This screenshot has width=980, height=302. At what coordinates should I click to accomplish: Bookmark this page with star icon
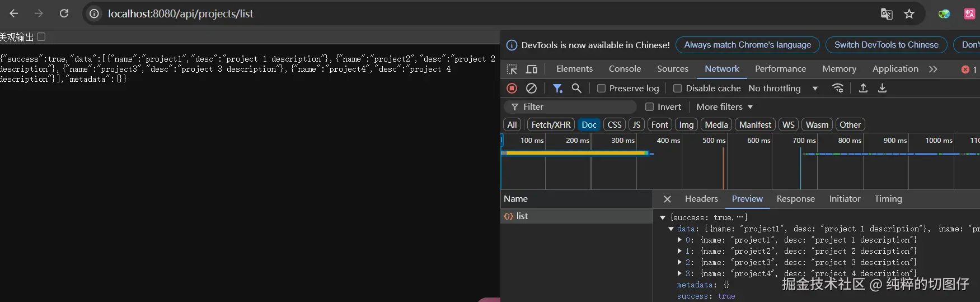[909, 13]
